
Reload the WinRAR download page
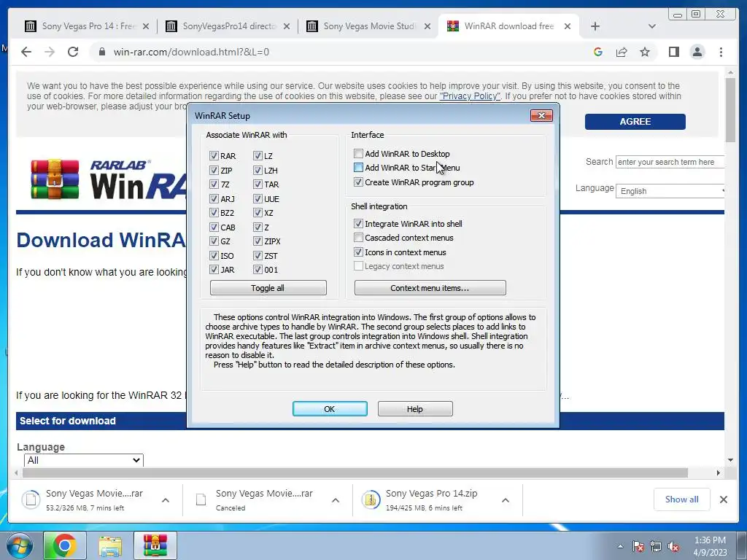[73, 52]
